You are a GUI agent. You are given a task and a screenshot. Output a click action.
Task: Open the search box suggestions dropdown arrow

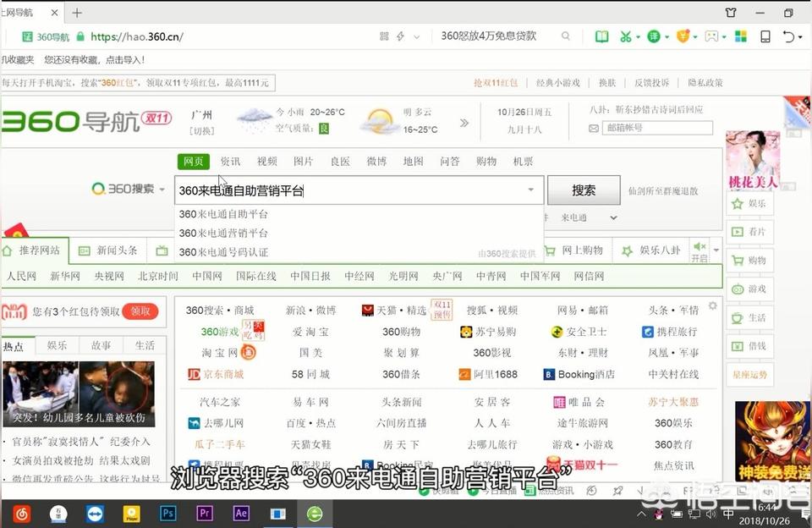point(531,190)
